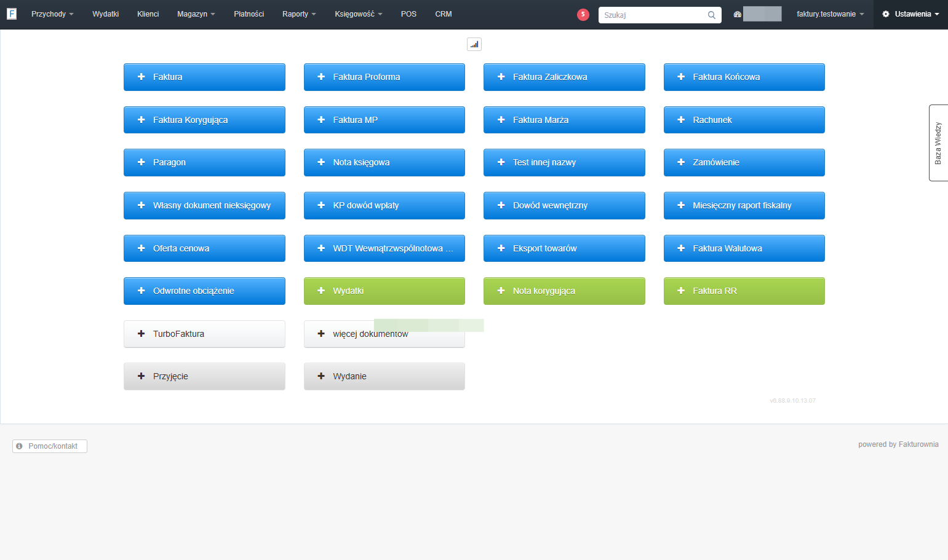Create a new Paragon
The image size is (948, 560).
204,162
